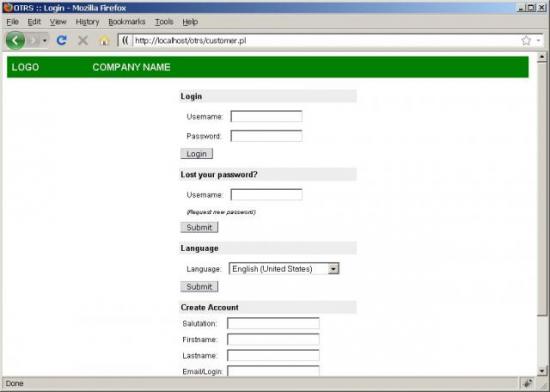Open the back/forward history dropdown arrow
The height and width of the screenshot is (392, 550).
(45, 41)
